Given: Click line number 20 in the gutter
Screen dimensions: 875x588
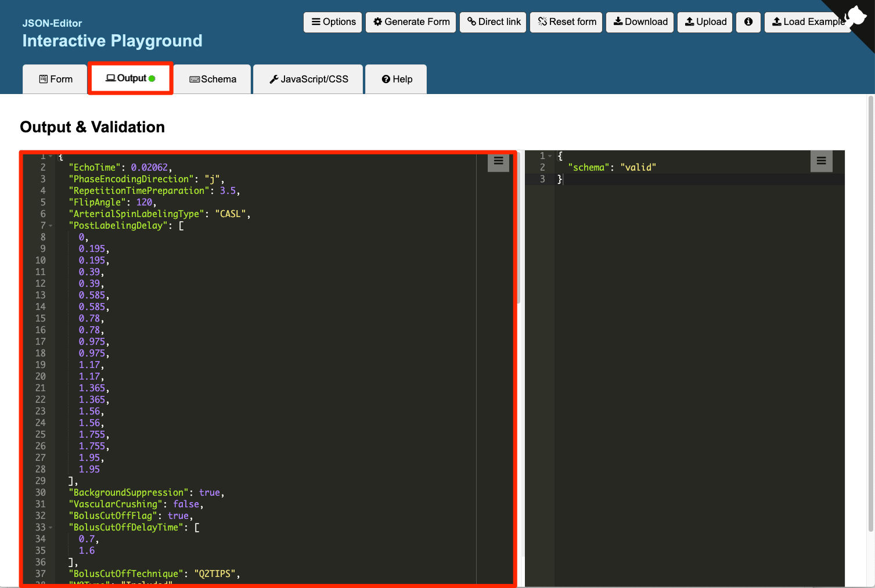Looking at the screenshot, I should [x=40, y=376].
